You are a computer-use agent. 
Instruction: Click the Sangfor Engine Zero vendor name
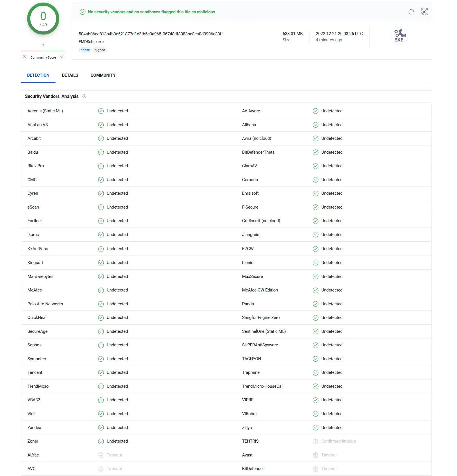pyautogui.click(x=261, y=318)
